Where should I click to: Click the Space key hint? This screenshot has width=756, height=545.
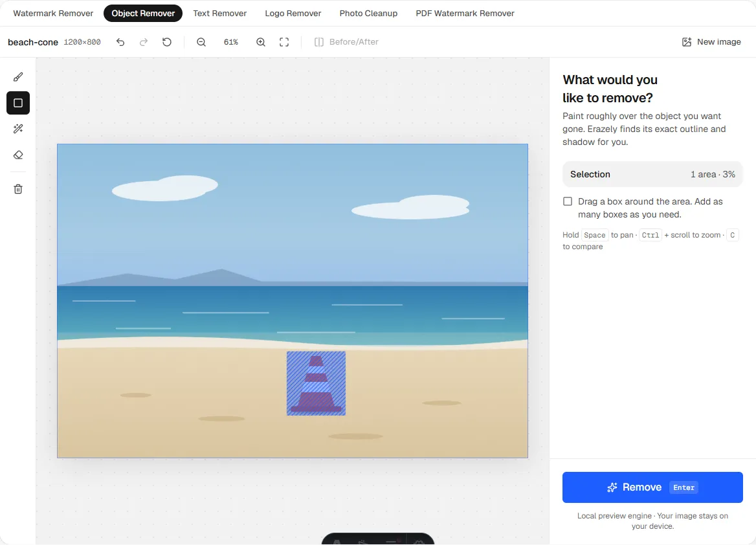click(594, 235)
